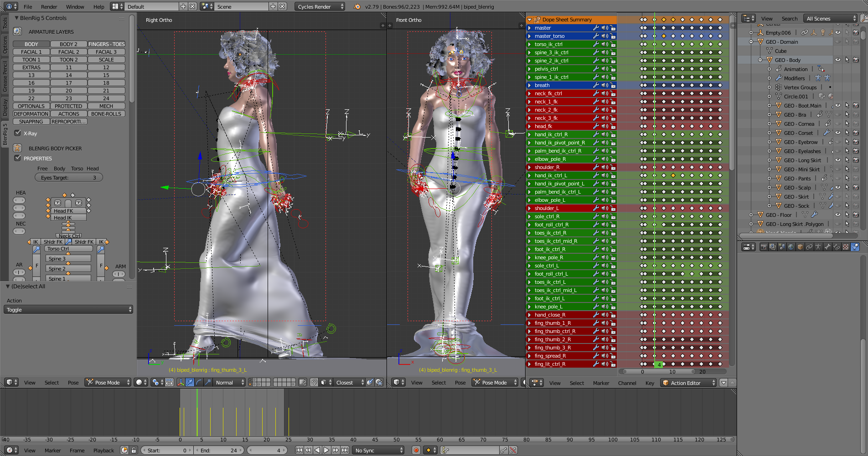The width and height of the screenshot is (868, 456).
Task: Click the FINGERS - TOES armature layer button
Action: point(106,44)
